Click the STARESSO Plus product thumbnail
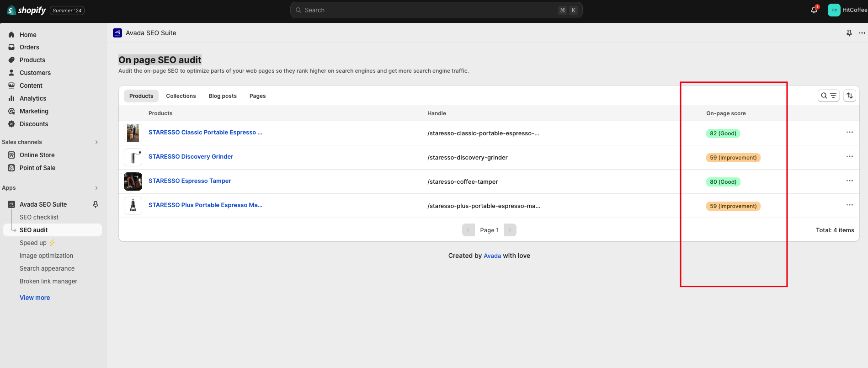Viewport: 868px width, 368px height. point(133,206)
